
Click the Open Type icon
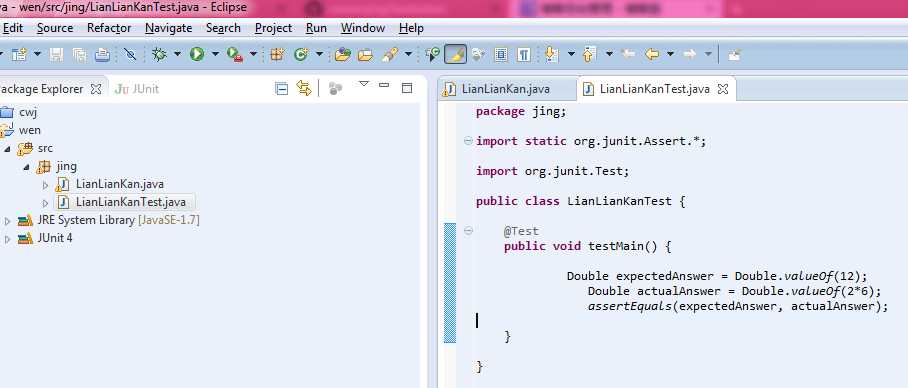click(343, 54)
